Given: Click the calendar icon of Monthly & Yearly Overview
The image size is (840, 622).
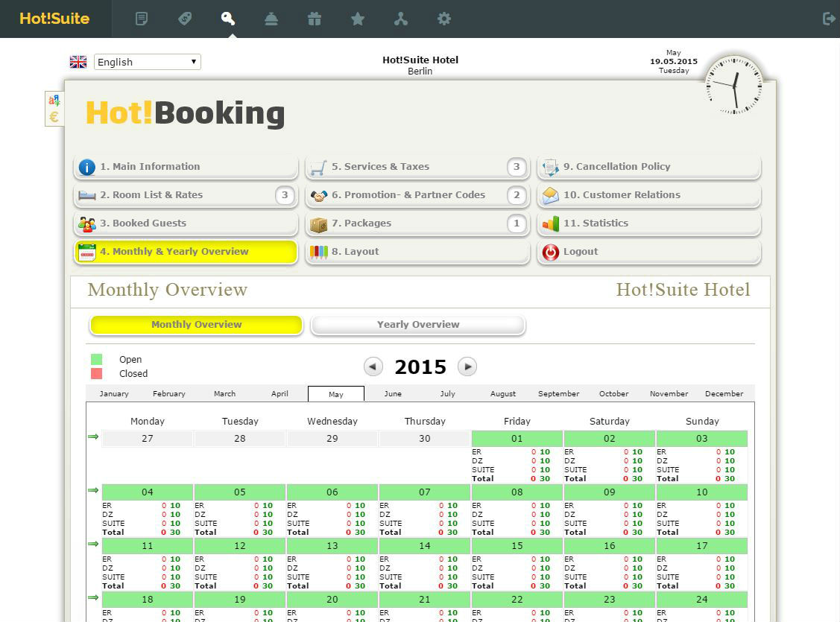Looking at the screenshot, I should coord(86,252).
